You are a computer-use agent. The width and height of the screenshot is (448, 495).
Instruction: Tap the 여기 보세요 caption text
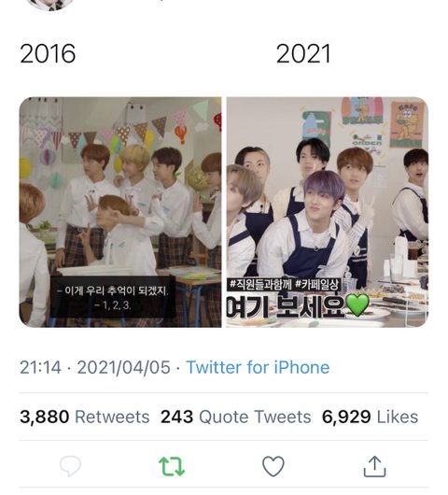[x=286, y=306]
